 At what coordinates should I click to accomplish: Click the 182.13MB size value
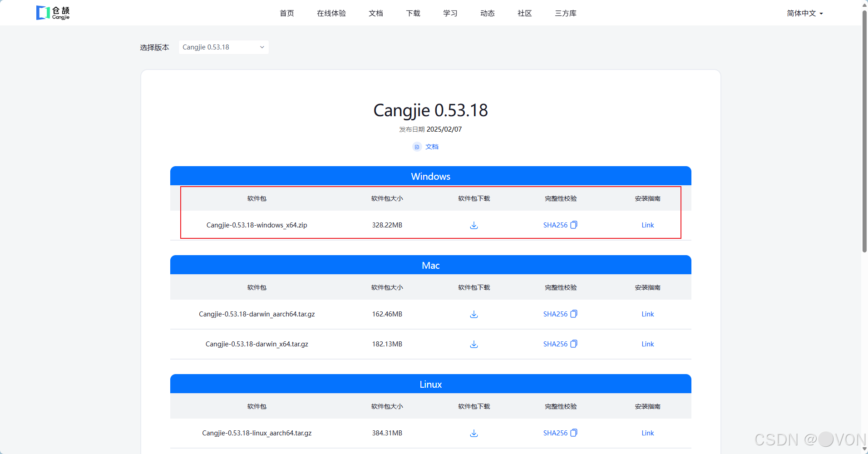(x=387, y=344)
